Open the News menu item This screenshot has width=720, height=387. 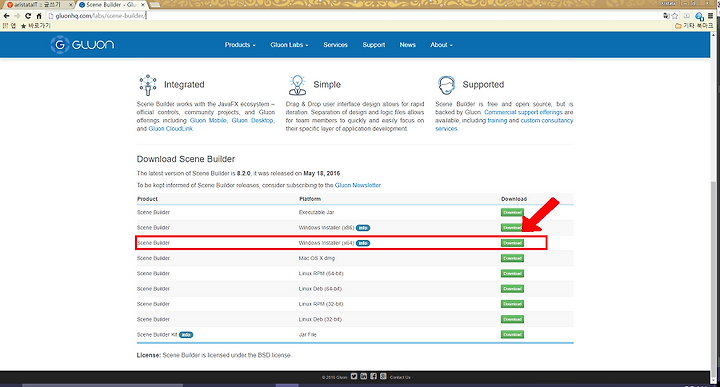tap(407, 45)
